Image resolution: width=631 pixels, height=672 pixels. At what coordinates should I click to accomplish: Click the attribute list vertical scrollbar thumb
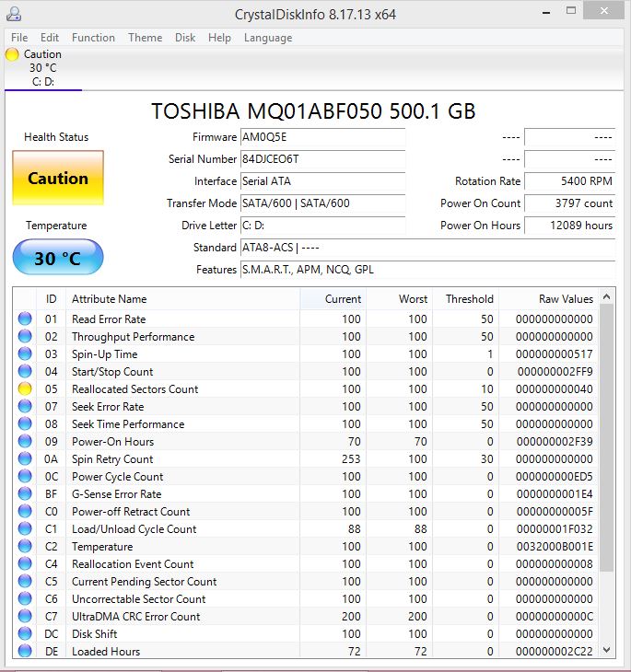606,437
